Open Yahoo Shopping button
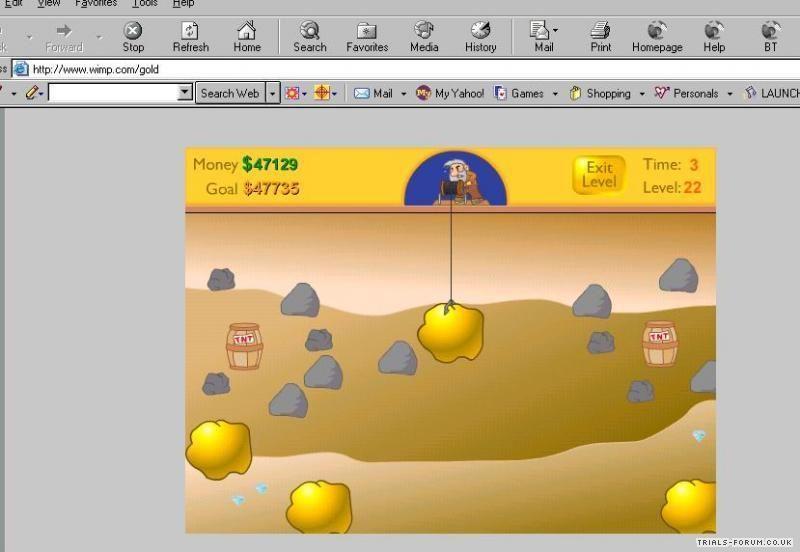Screen dimensions: 800x552 (600, 93)
